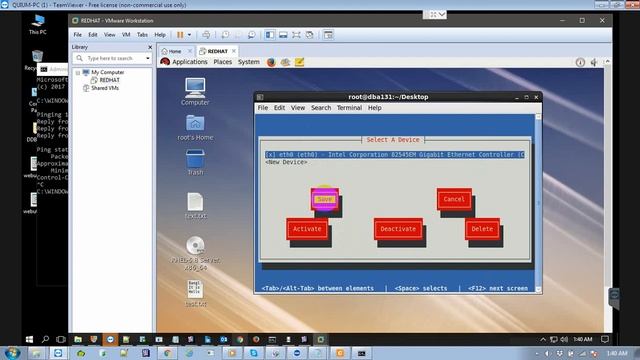640x360 pixels.
Task: Toggle the thumbnail bar toolbar icon
Action: tap(283, 35)
